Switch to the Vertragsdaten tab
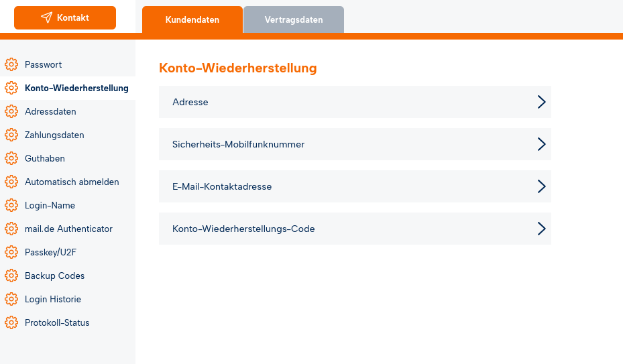623x364 pixels. (294, 20)
